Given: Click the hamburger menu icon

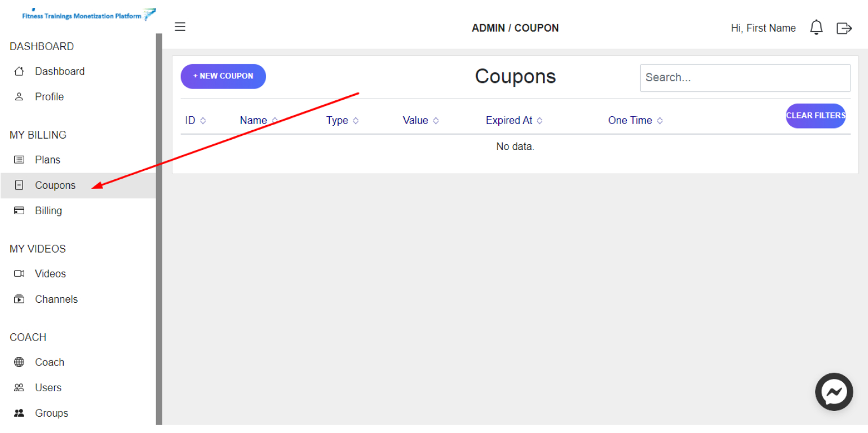Looking at the screenshot, I should pos(180,26).
